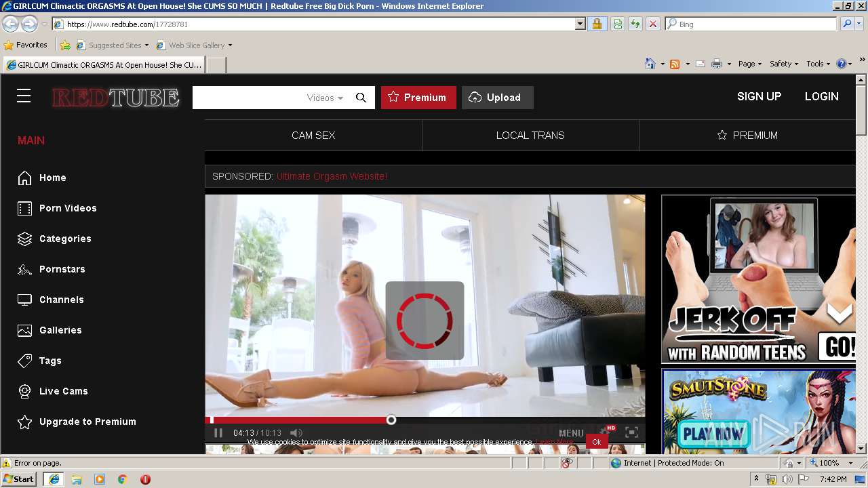
Task: Click the site logo
Action: point(116,98)
